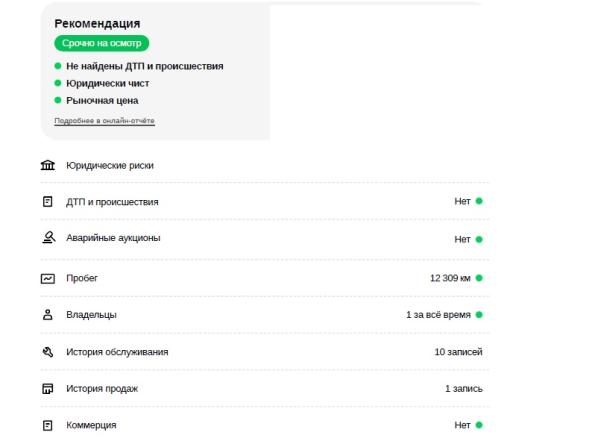Select the ДТП и происшествия row label
The height and width of the screenshot is (447, 598).
tap(112, 202)
